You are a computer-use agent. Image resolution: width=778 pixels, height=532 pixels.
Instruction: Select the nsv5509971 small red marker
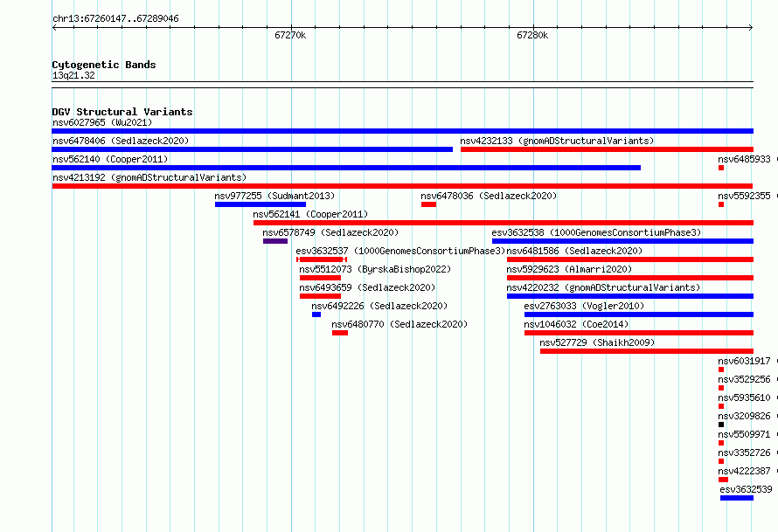click(721, 443)
